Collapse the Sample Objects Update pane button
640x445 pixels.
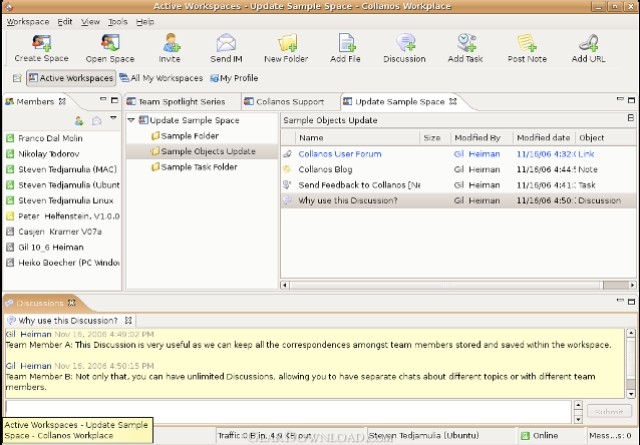(631, 118)
